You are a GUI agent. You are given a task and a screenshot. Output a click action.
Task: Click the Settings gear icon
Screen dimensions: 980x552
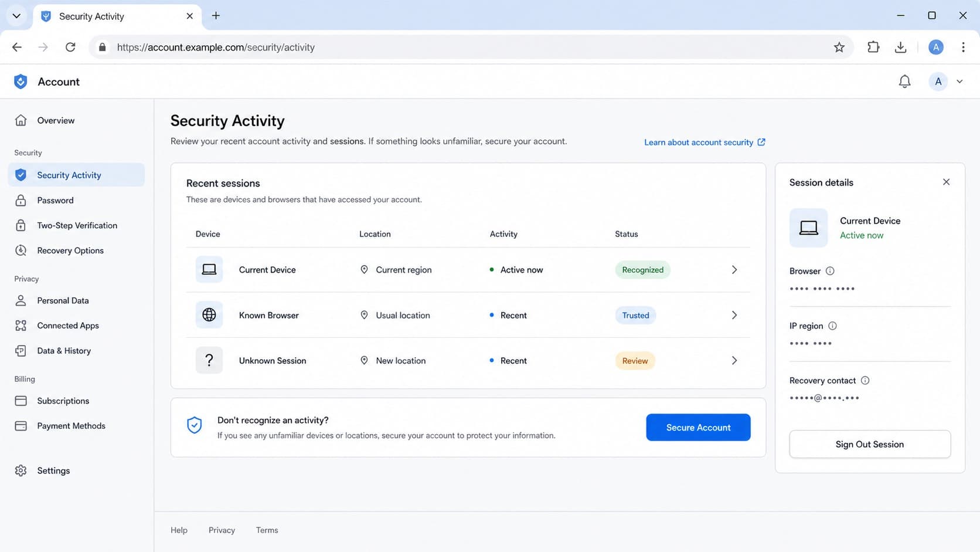tap(21, 470)
